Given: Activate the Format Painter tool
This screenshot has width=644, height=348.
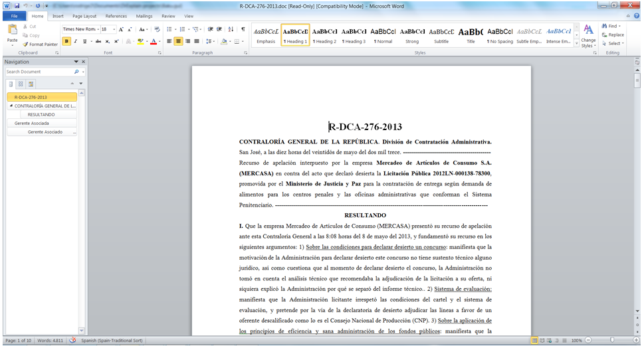Looking at the screenshot, I should click(40, 44).
